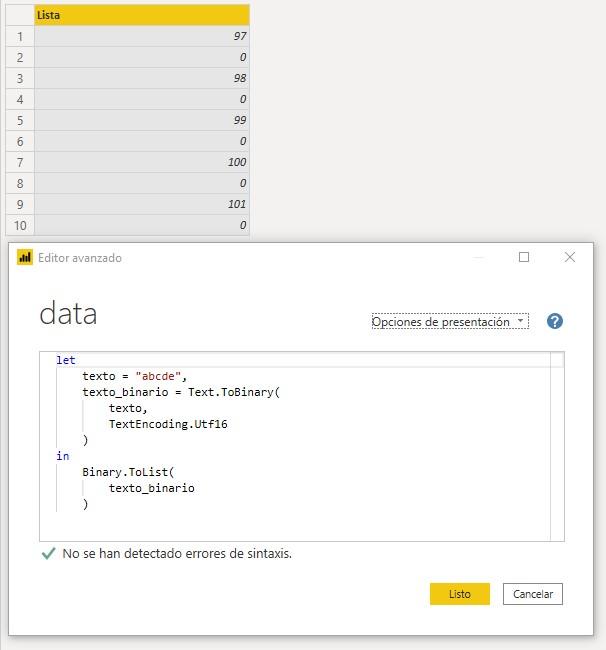This screenshot has height=650, width=606.
Task: Click the code editor vertical scrollbar
Action: click(x=557, y=446)
